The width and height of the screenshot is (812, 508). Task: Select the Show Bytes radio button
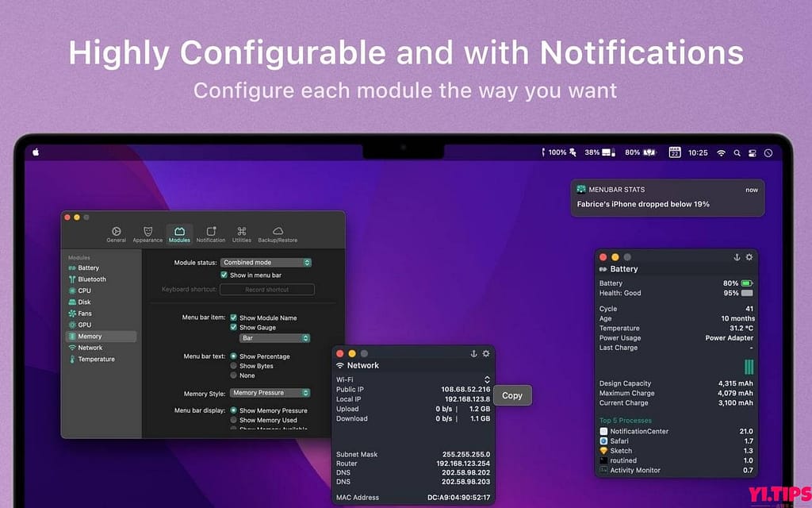pyautogui.click(x=233, y=366)
